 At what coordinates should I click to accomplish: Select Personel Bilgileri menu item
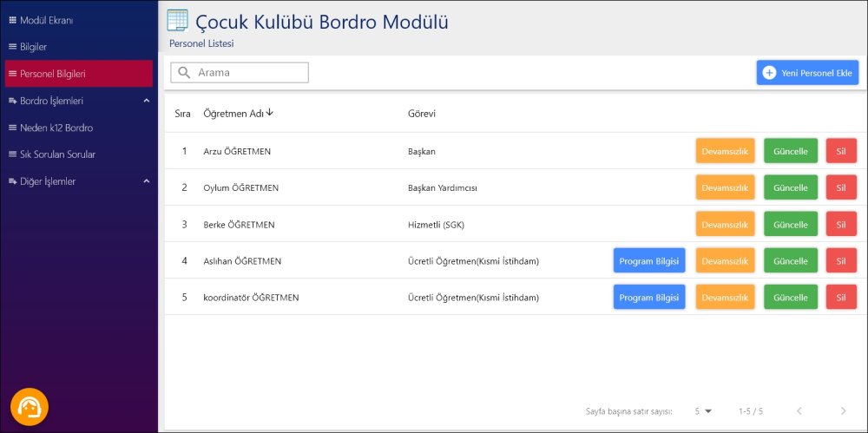click(79, 74)
